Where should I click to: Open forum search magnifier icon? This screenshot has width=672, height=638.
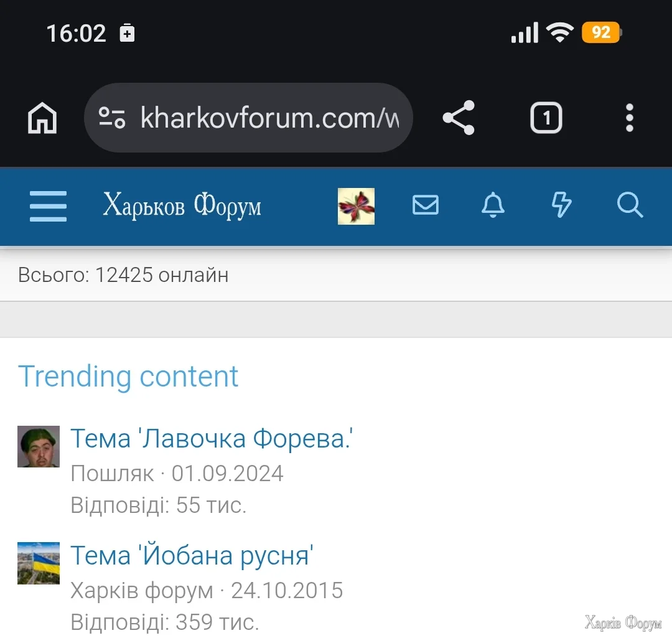630,205
